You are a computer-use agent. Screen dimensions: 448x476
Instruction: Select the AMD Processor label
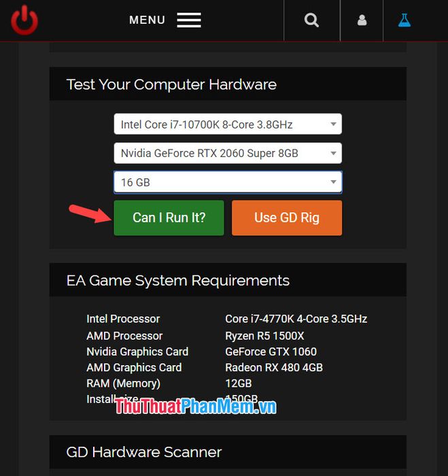[x=124, y=336]
